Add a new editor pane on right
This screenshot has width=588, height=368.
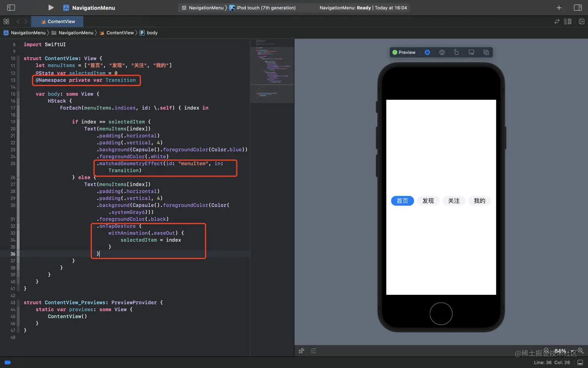click(582, 21)
